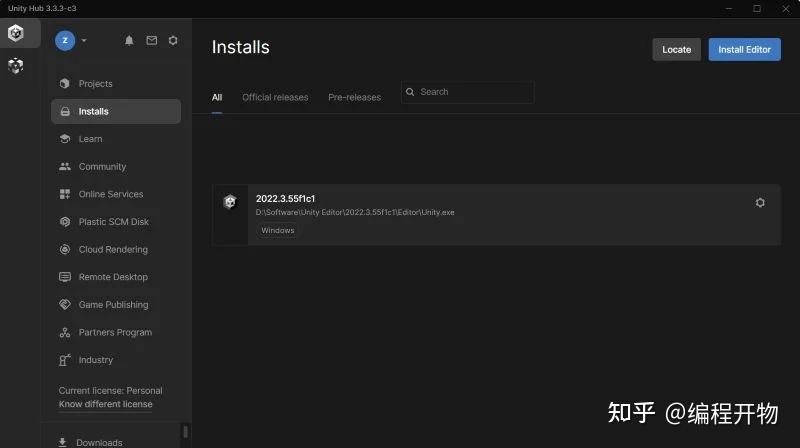Open the mail inbox icon
Screen dimensions: 800x448
(152, 40)
